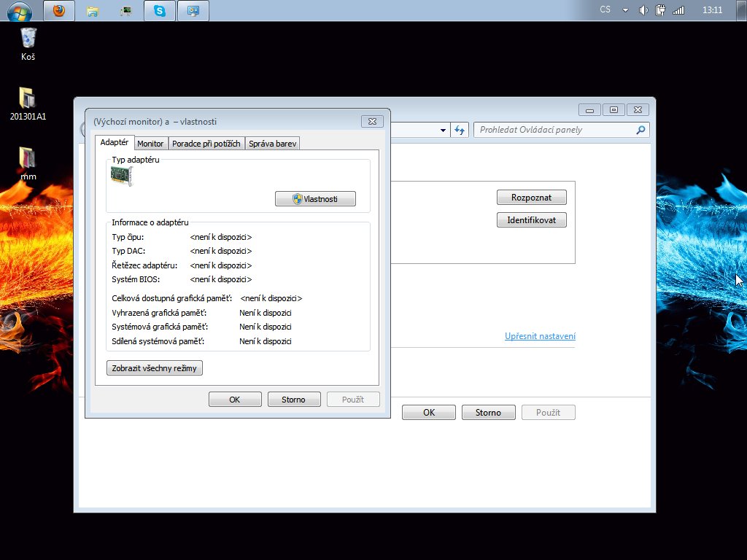Screen dimensions: 747x560
Task: Open the Poradce při potížích tab
Action: click(x=206, y=144)
